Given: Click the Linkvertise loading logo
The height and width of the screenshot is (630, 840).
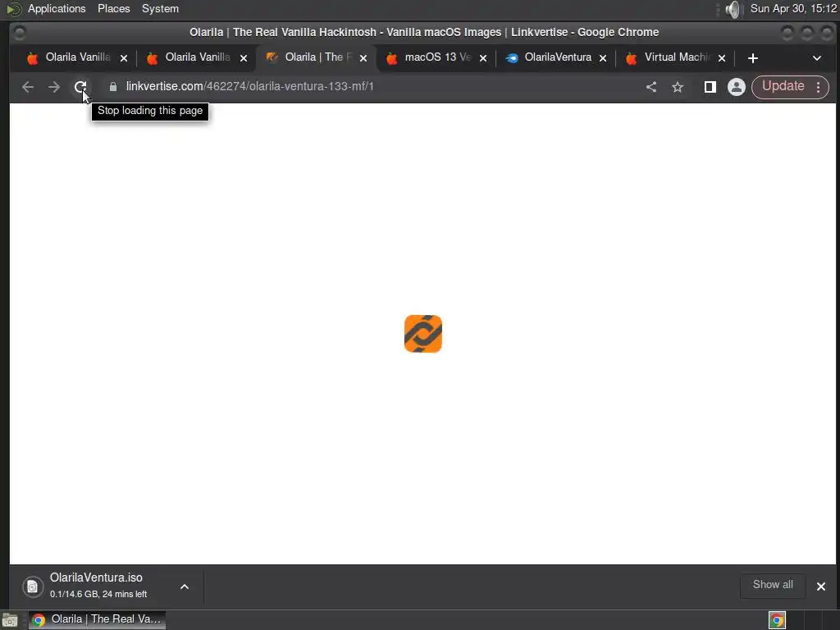Looking at the screenshot, I should click(x=423, y=334).
